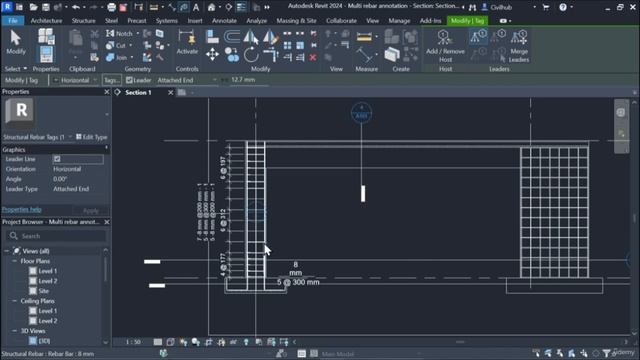640x360 pixels.
Task: Select the Rotate tool
Action: point(251,54)
